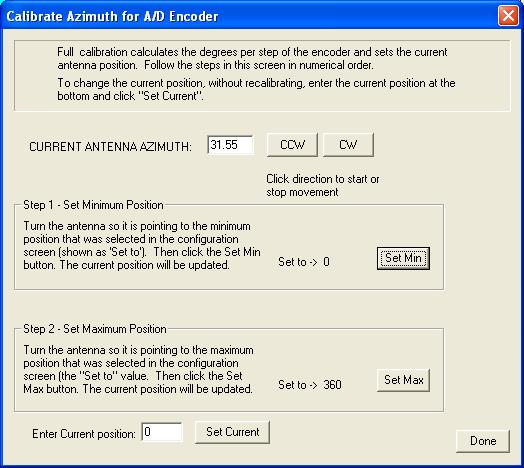
Task: Click the 'Set to -> 0' label
Action: click(304, 262)
